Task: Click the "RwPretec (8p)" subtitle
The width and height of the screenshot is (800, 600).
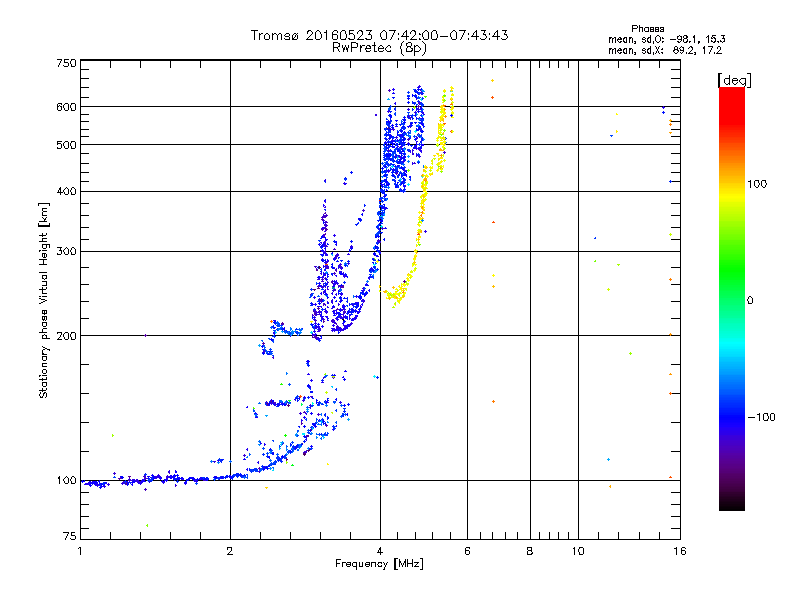Action: [379, 48]
